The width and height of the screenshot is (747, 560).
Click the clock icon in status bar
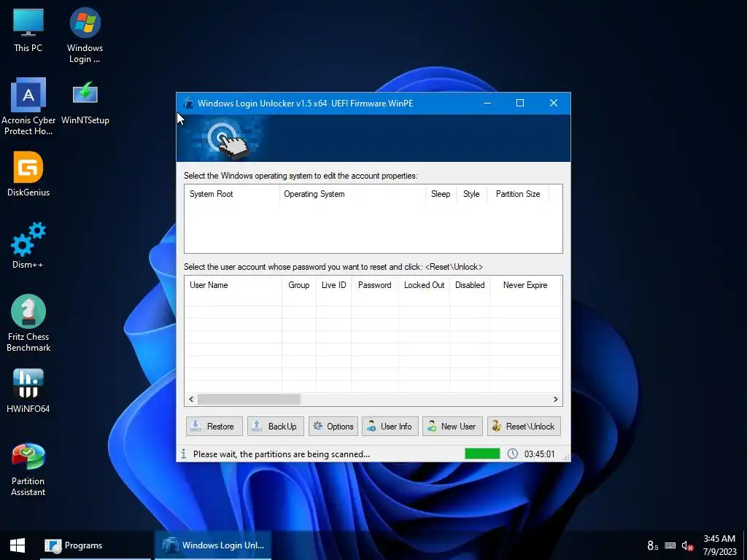point(513,454)
